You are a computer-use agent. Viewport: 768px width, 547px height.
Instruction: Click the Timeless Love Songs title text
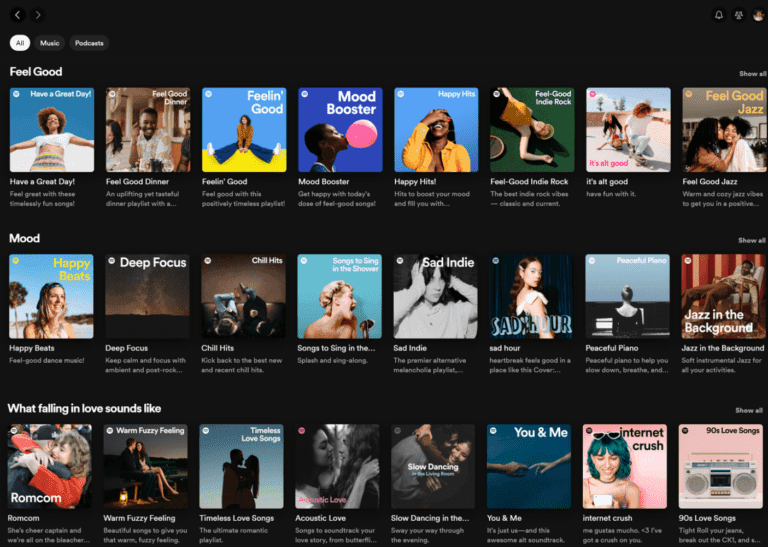(237, 518)
